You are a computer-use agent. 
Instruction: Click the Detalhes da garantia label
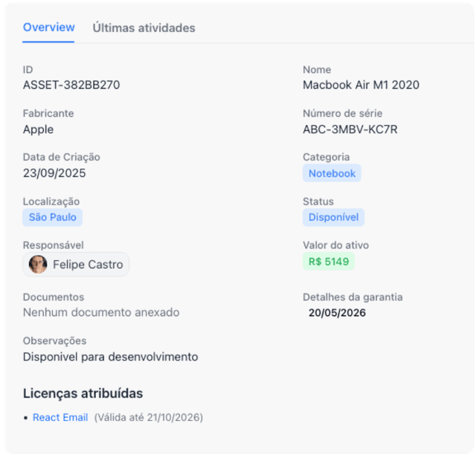(353, 297)
